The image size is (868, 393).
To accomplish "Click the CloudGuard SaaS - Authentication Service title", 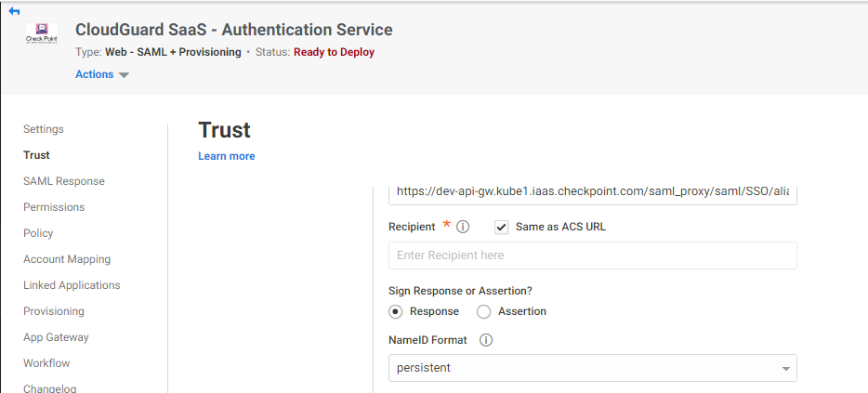I will click(x=233, y=30).
